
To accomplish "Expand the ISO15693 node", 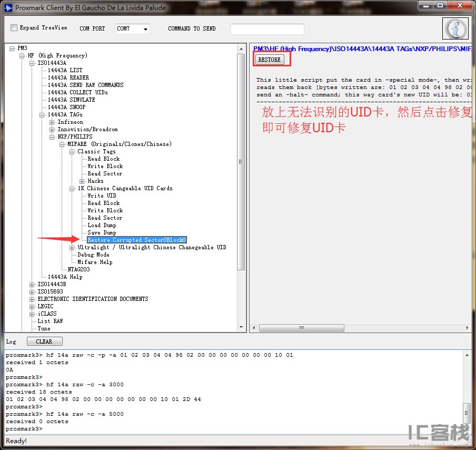I will point(32,292).
